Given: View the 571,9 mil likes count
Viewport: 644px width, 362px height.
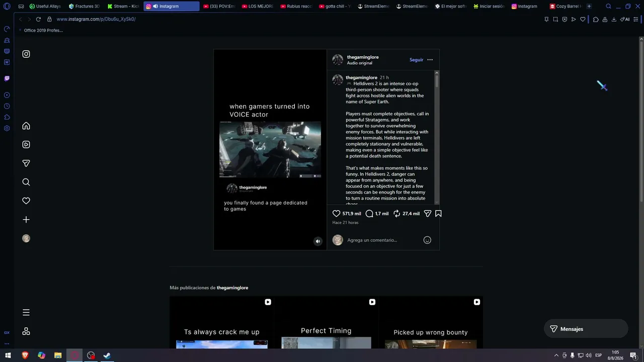Looking at the screenshot, I should pyautogui.click(x=352, y=214).
